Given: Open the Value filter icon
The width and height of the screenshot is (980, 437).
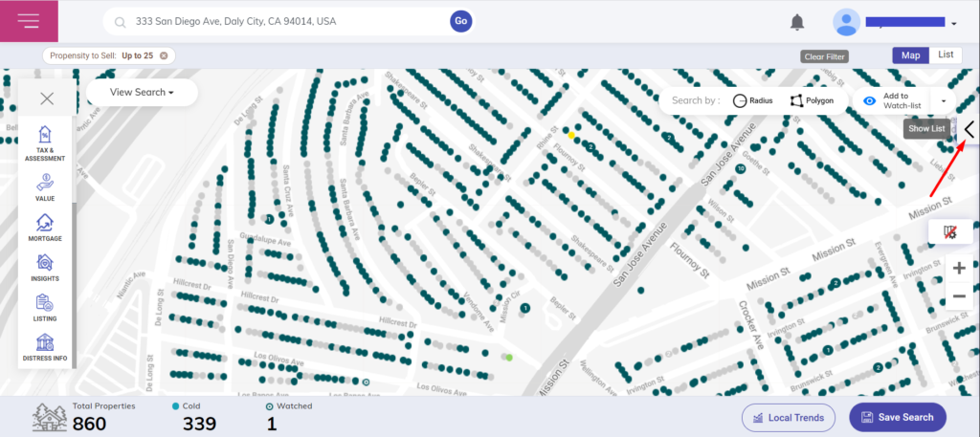Looking at the screenshot, I should click(x=45, y=187).
